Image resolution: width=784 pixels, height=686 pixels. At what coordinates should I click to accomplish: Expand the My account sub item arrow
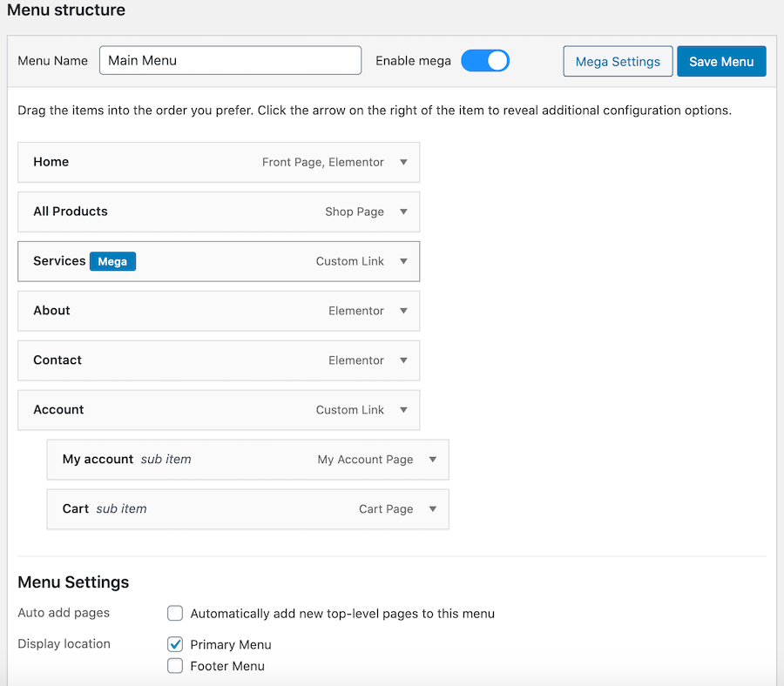point(433,460)
